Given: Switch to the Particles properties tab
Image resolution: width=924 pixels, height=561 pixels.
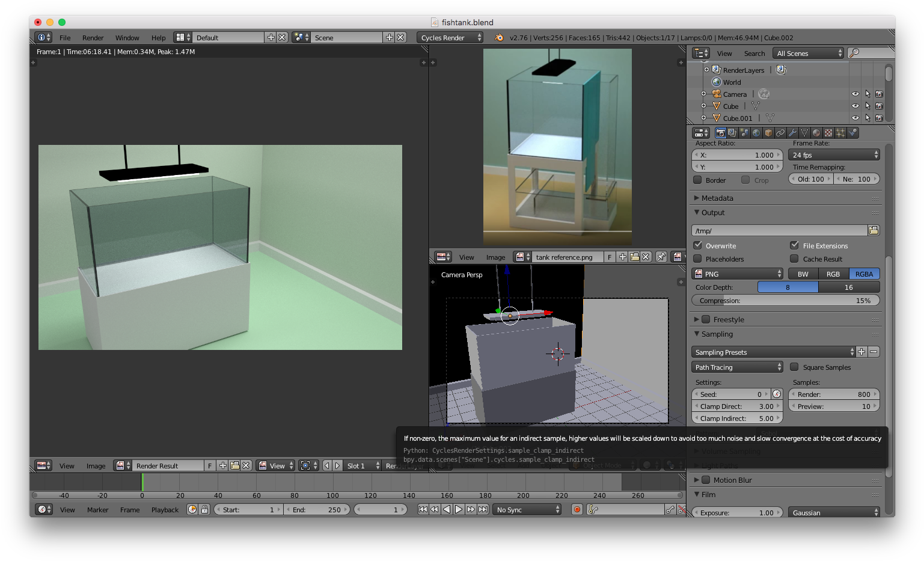Looking at the screenshot, I should click(x=840, y=133).
